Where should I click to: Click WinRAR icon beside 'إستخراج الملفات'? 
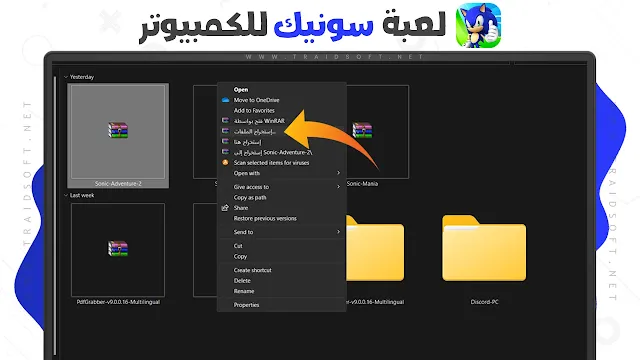click(x=225, y=131)
